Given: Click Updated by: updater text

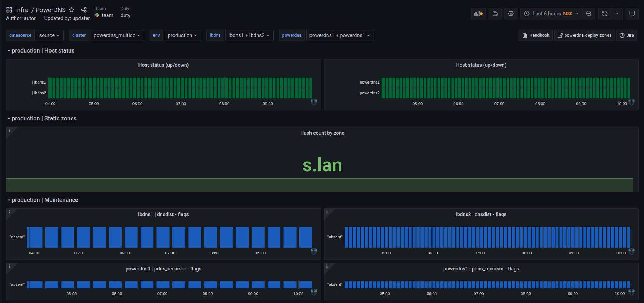Looking at the screenshot, I should 67,18.
